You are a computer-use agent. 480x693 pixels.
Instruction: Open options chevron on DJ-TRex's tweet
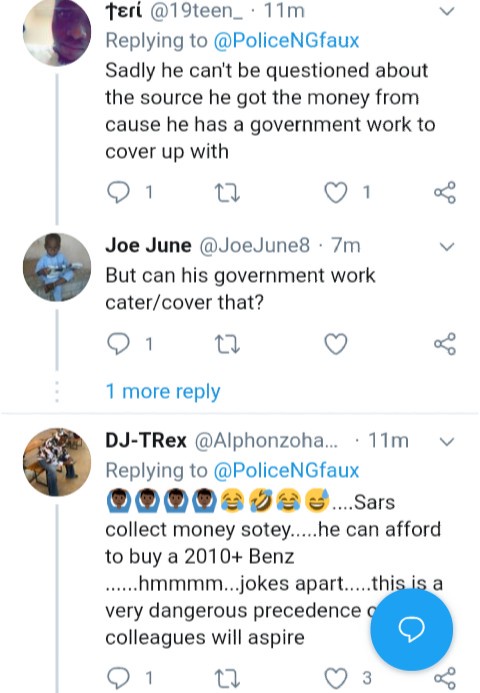447,442
